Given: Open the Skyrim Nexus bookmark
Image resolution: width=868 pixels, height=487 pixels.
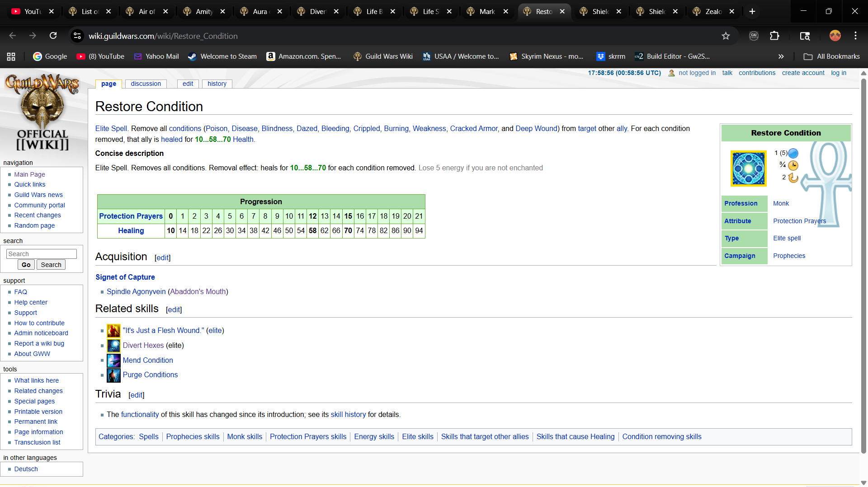Looking at the screenshot, I should [547, 56].
